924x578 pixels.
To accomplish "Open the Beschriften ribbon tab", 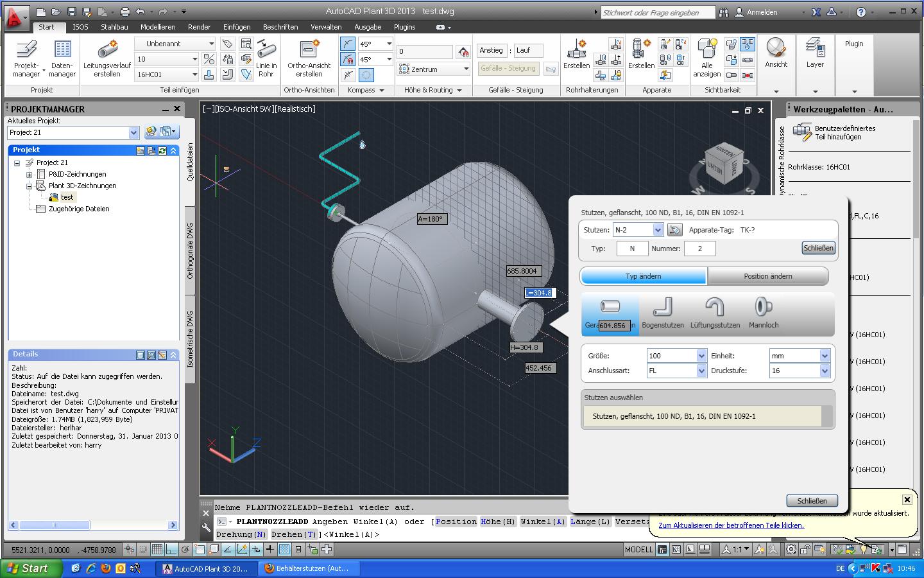I will [280, 27].
